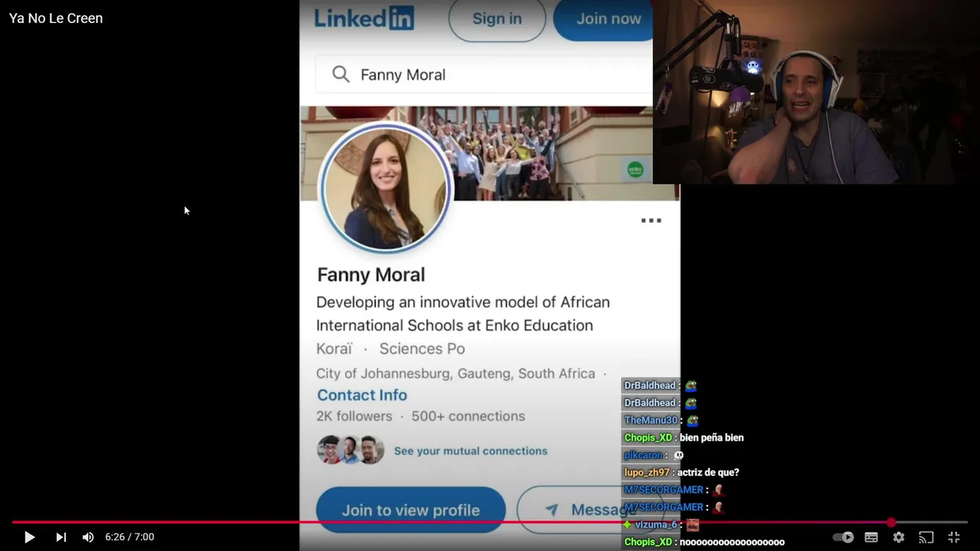The width and height of the screenshot is (980, 551).
Task: Click chat message bien peña bien
Action: (x=712, y=438)
